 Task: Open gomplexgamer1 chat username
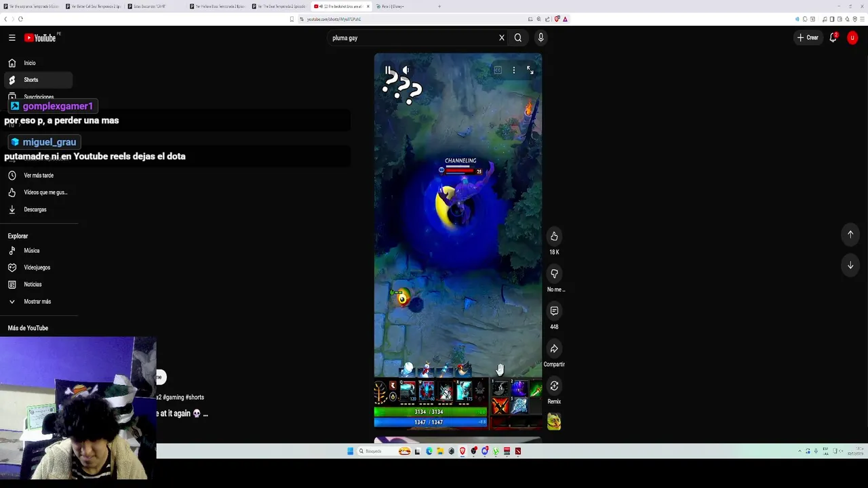58,106
